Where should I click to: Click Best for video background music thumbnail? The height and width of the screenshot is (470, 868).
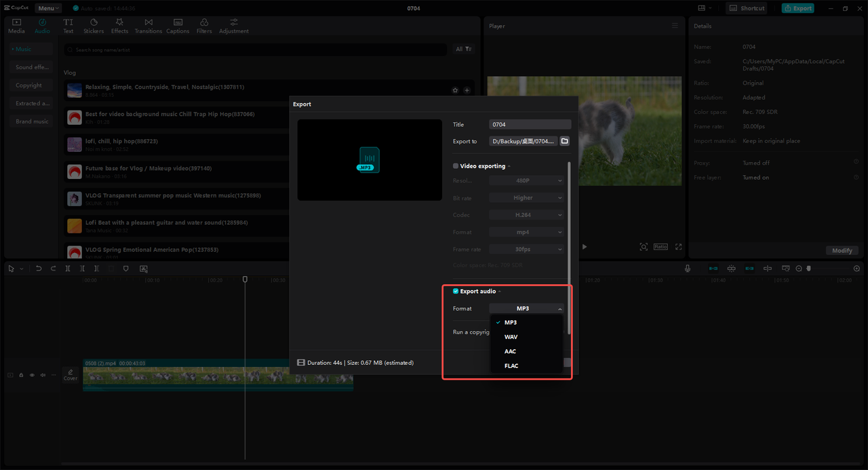click(x=75, y=117)
